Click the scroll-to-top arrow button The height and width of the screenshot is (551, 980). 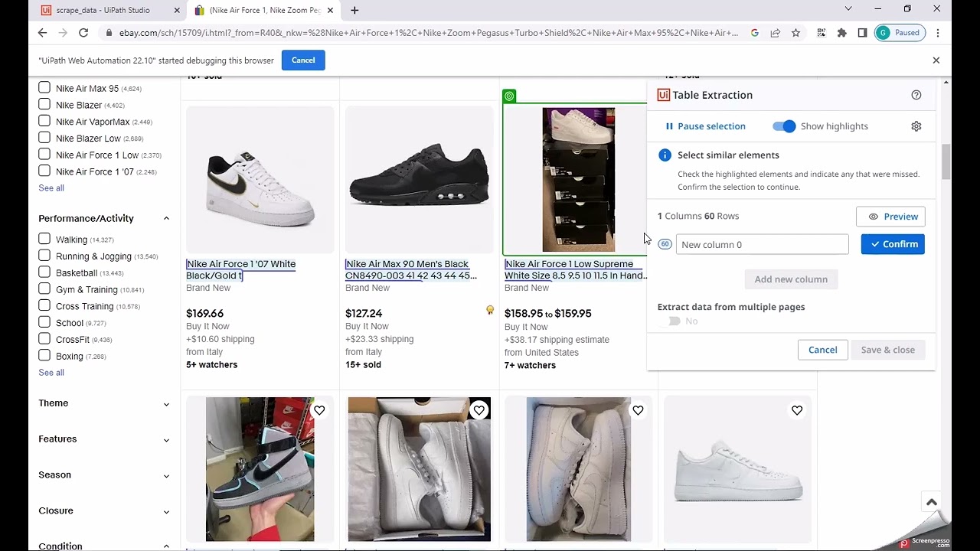932,502
